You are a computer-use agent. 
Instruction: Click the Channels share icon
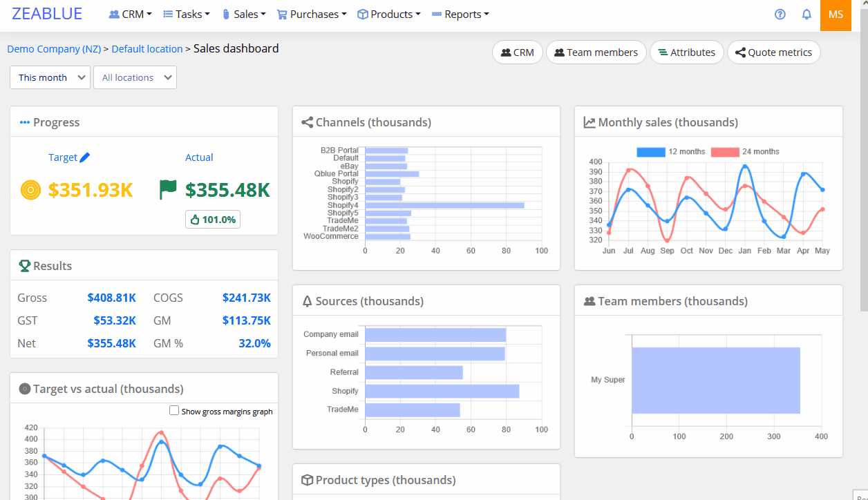[x=308, y=122]
